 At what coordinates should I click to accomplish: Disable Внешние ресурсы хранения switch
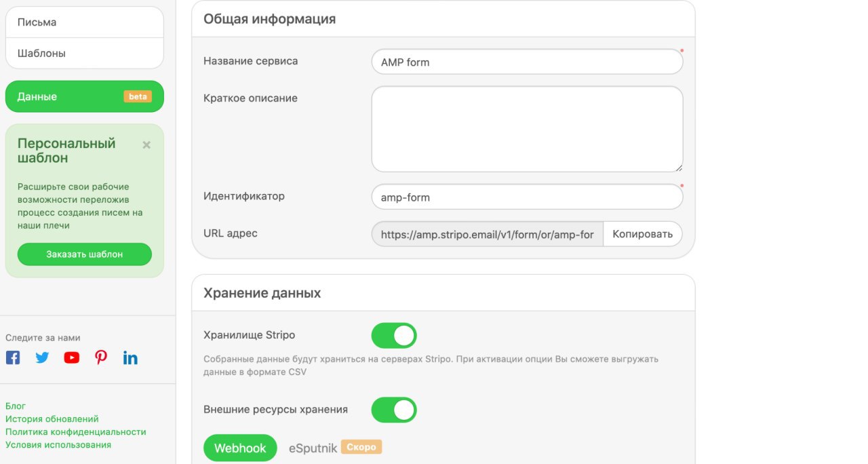point(394,410)
